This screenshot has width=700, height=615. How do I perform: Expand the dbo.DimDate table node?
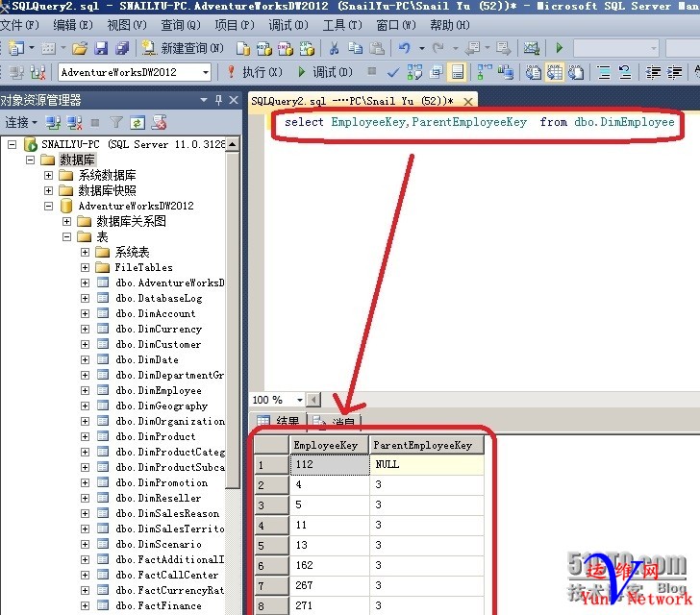tap(85, 359)
